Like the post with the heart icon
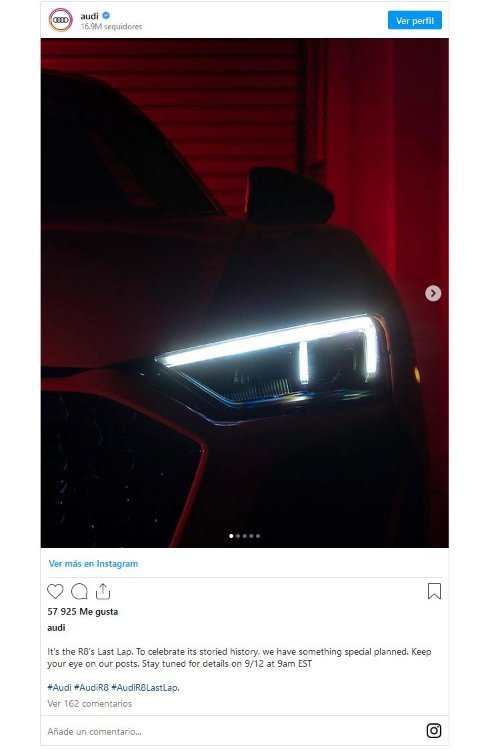Viewport: 496px width, 750px height. (x=55, y=592)
